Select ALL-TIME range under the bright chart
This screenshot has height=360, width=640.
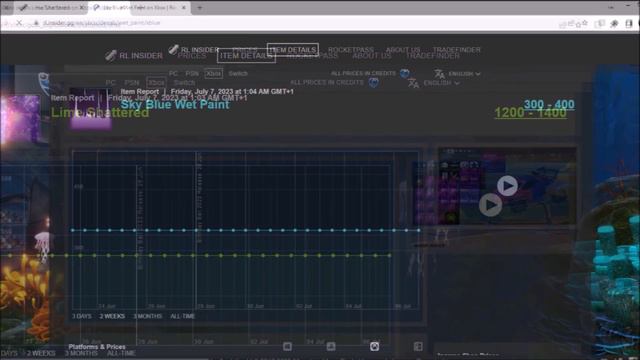(x=182, y=316)
